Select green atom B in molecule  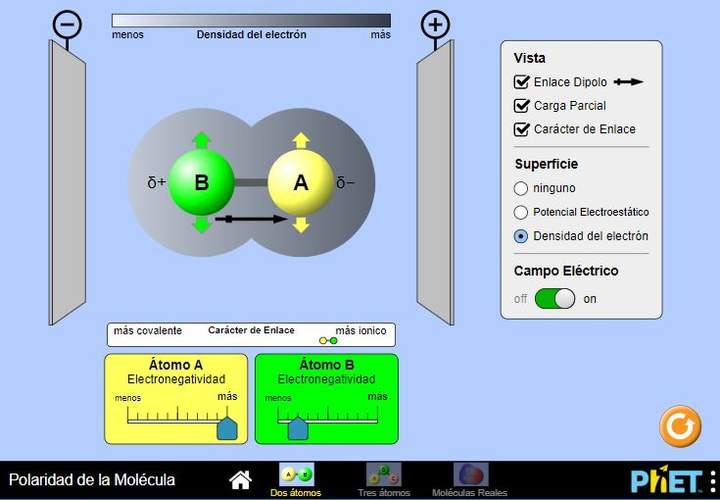201,183
